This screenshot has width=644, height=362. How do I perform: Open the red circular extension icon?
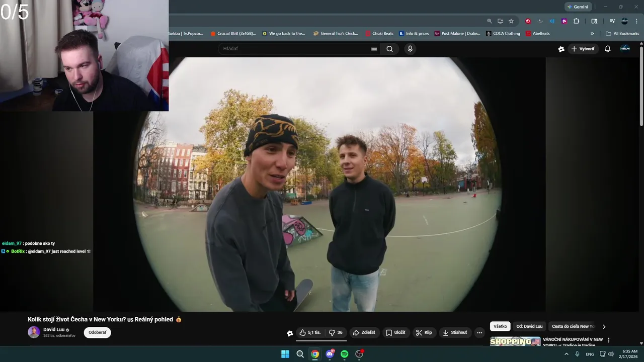coord(528,21)
